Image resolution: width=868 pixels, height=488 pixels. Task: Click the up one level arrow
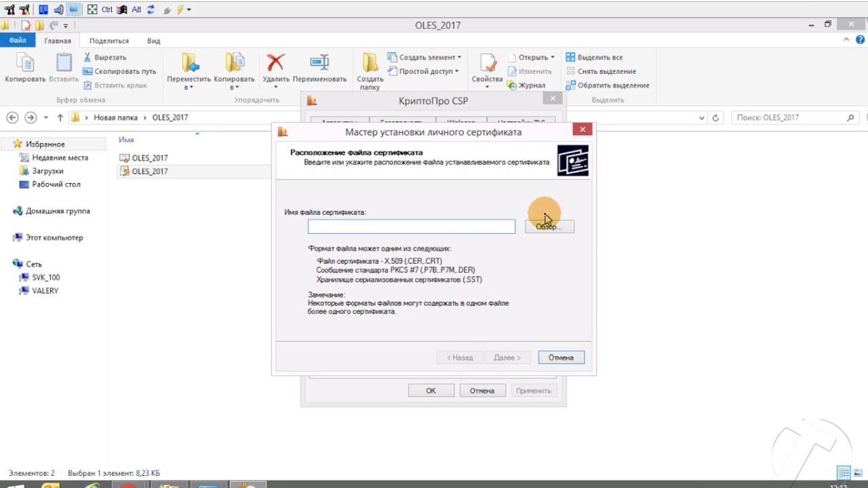(60, 117)
